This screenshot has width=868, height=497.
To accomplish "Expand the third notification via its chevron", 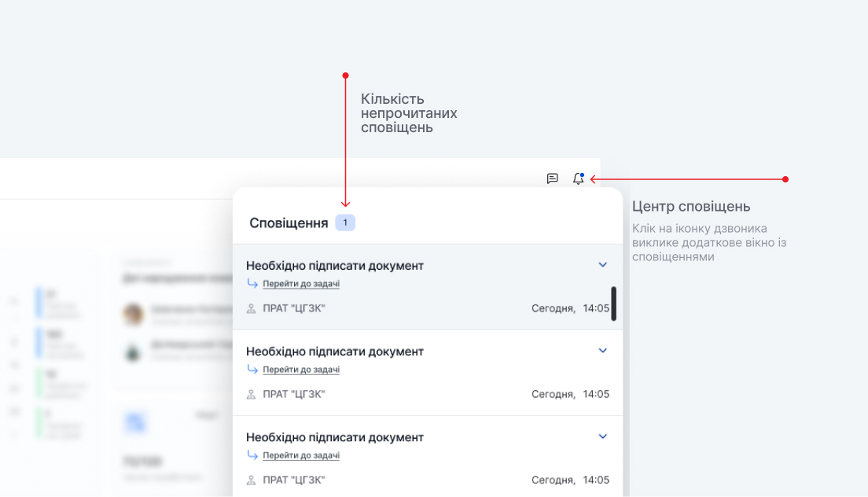I will (x=603, y=436).
